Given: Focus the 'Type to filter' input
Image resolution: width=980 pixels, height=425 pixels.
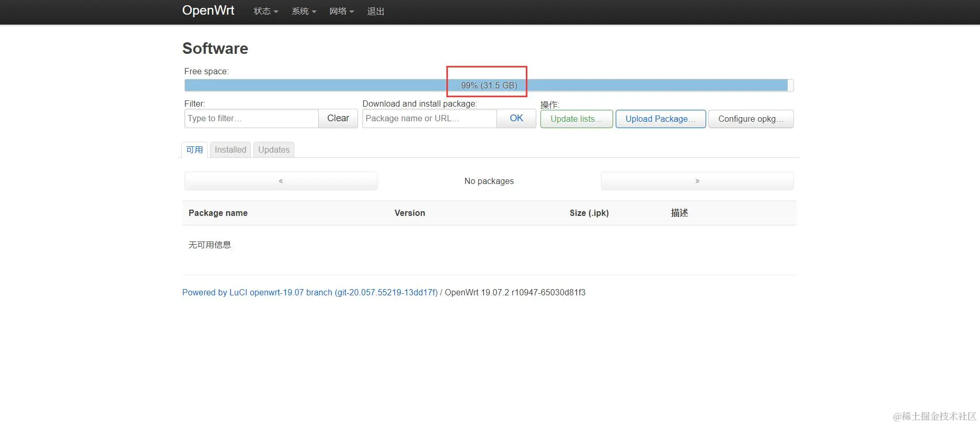Looking at the screenshot, I should pyautogui.click(x=251, y=119).
